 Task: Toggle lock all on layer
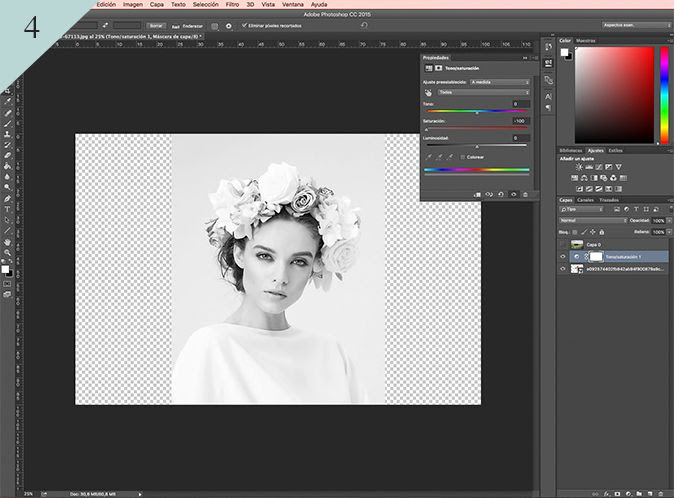pos(602,232)
